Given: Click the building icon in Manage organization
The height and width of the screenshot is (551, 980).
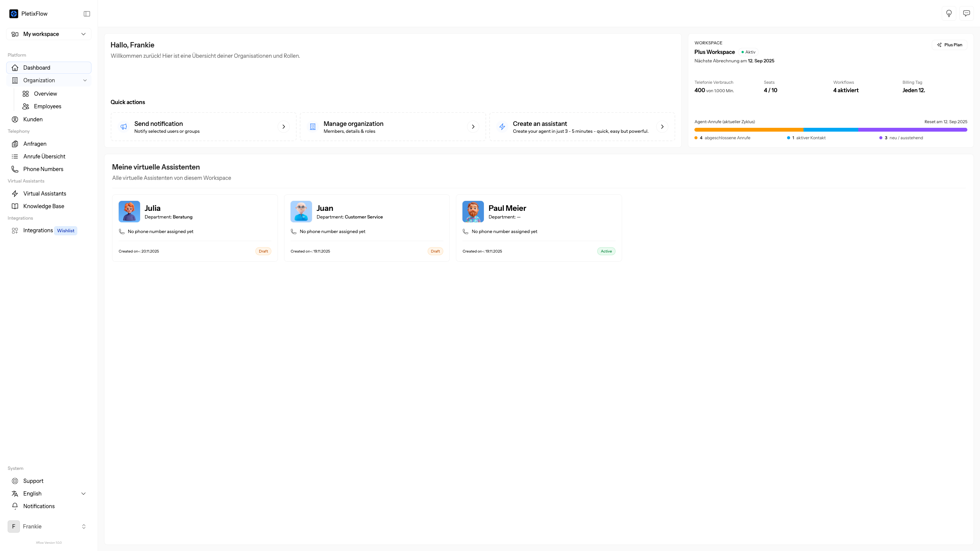Looking at the screenshot, I should (x=312, y=127).
